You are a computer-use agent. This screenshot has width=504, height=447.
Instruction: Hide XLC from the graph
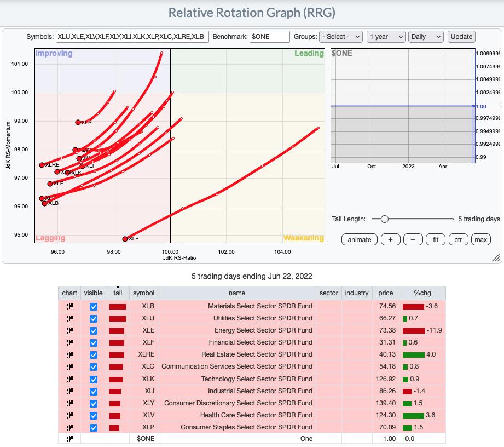click(94, 367)
